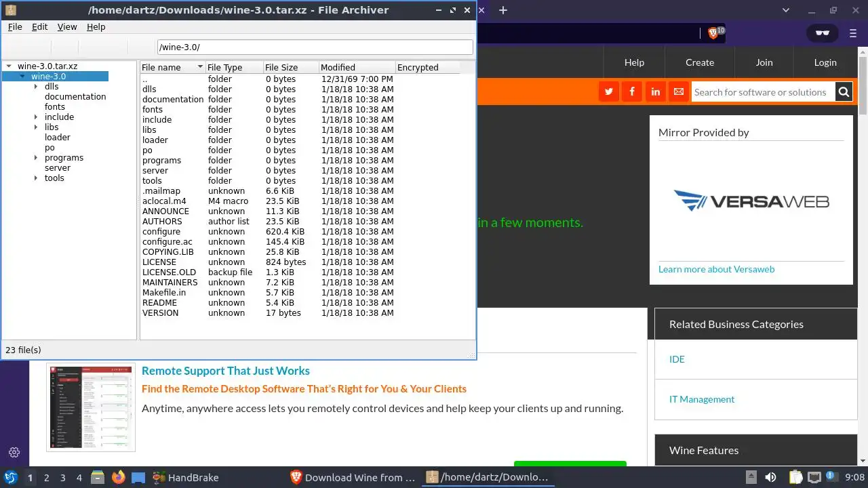Click the Search for software input field
Screen dimensions: 868x488
point(763,92)
